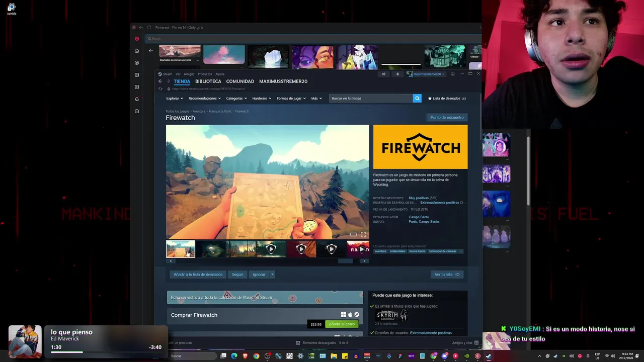Open the Ayuda menu

pos(220,74)
